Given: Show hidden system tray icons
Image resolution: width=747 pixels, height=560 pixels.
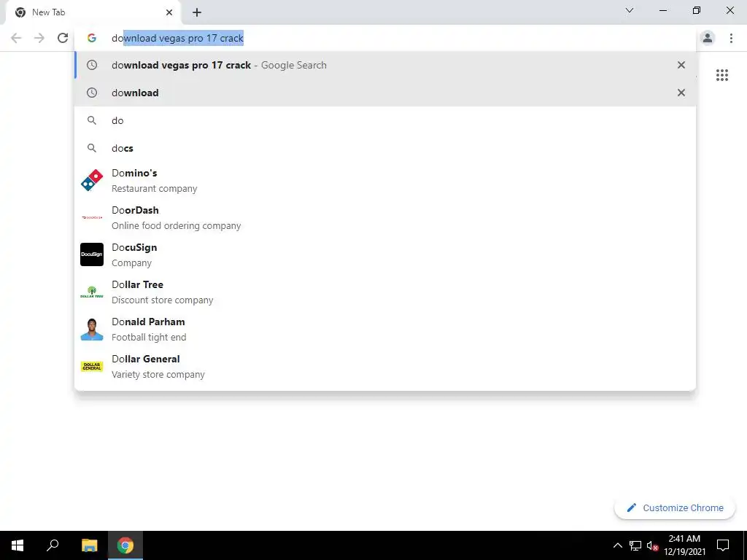Looking at the screenshot, I should pyautogui.click(x=617, y=545).
